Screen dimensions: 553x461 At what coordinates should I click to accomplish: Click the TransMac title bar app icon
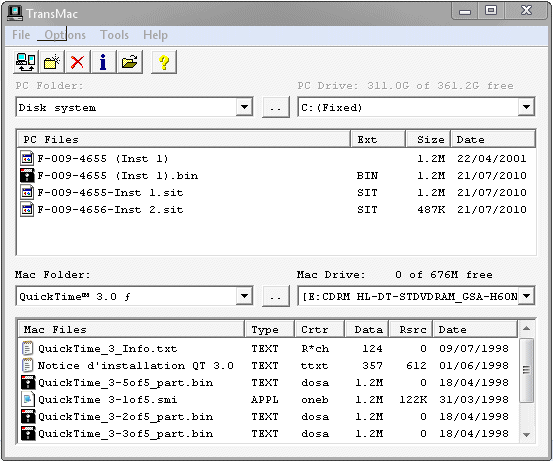pos(15,13)
